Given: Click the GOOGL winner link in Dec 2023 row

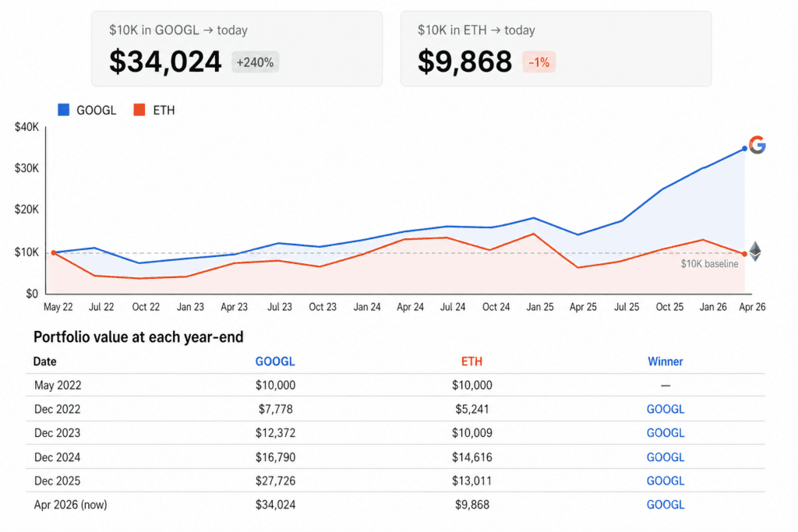Looking at the screenshot, I should point(666,433).
